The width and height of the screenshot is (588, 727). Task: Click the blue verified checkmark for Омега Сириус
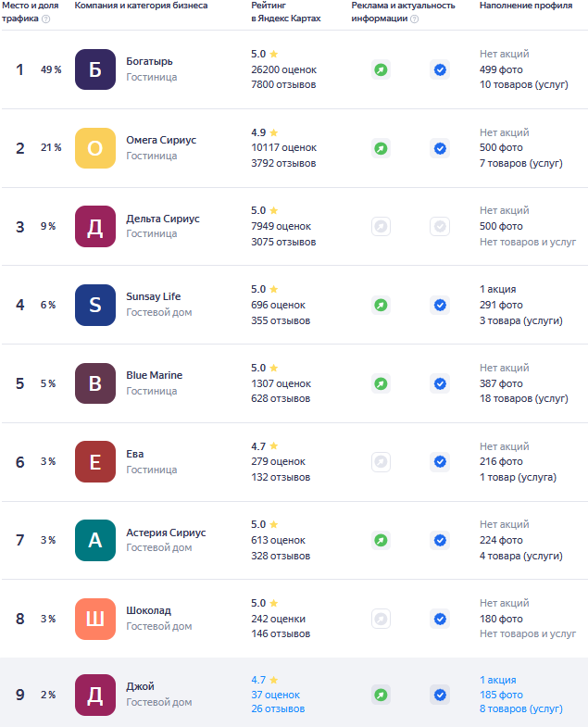pyautogui.click(x=440, y=148)
